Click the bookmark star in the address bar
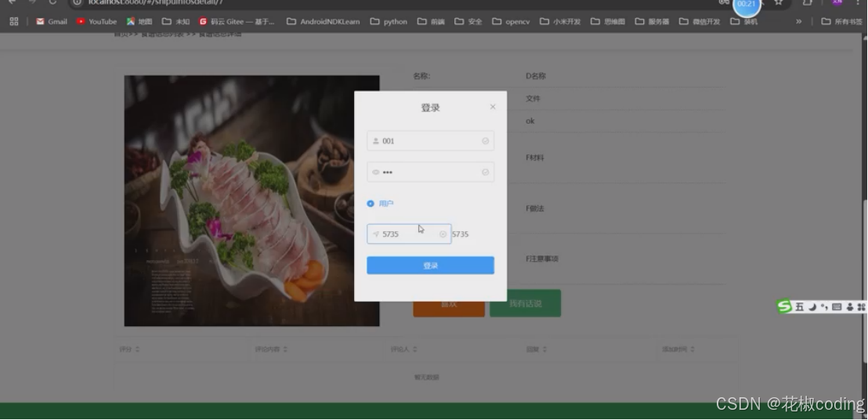This screenshot has height=420, width=868. (779, 2)
